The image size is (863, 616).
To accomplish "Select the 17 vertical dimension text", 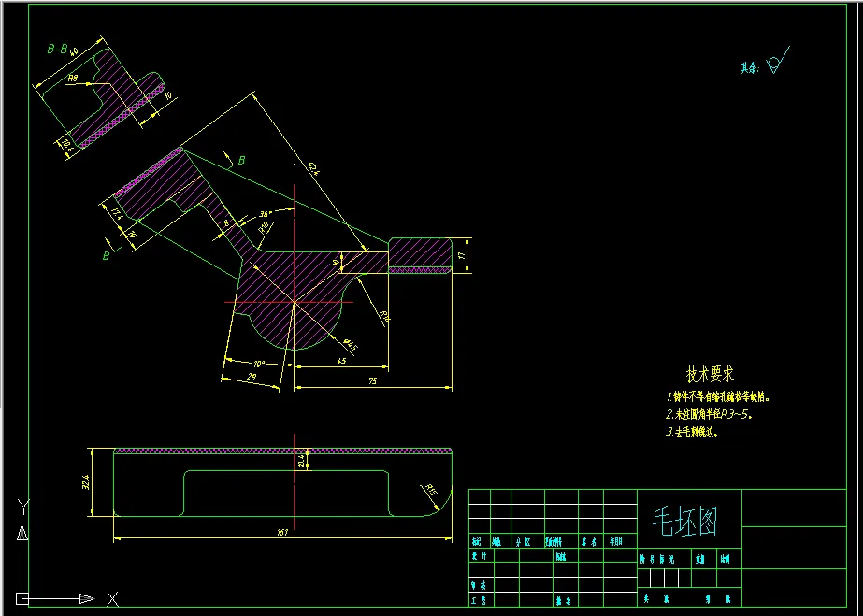I will (x=462, y=255).
